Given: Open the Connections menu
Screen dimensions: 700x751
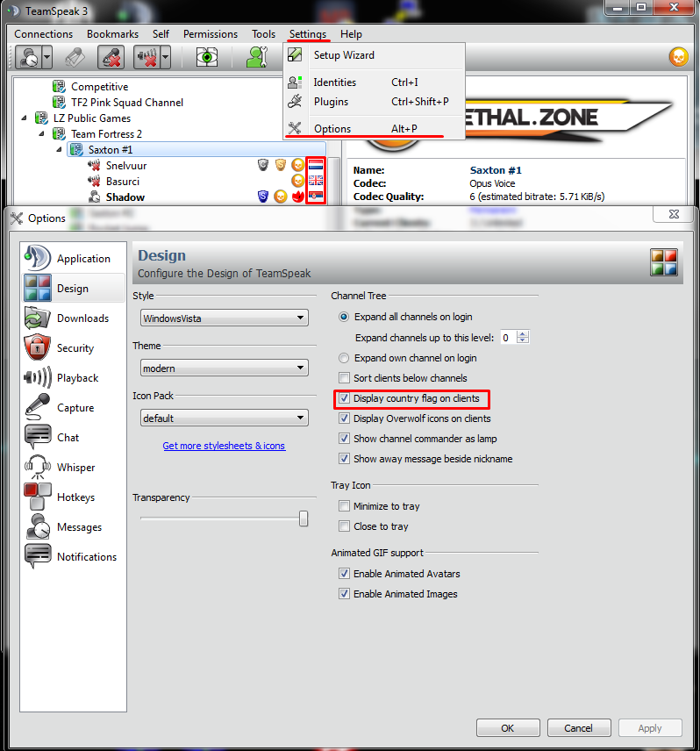Looking at the screenshot, I should point(44,34).
